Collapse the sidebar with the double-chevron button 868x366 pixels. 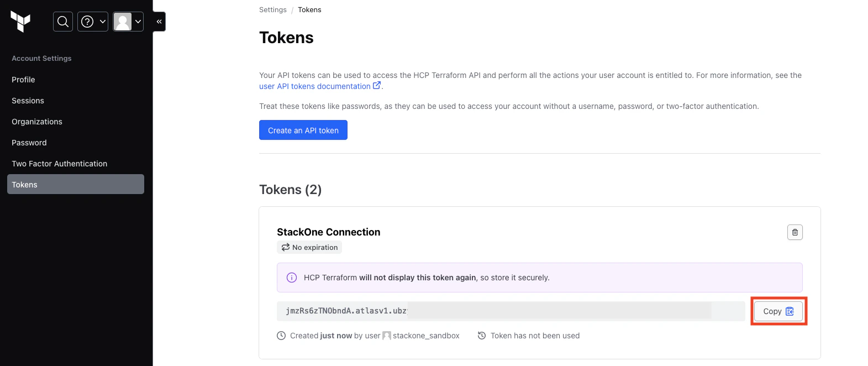159,22
